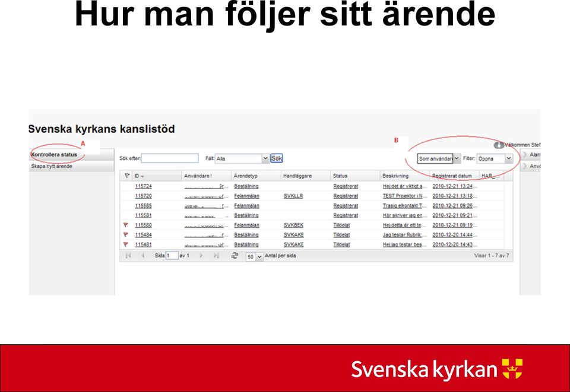Click Felanmälan type in row 115585

tap(247, 206)
